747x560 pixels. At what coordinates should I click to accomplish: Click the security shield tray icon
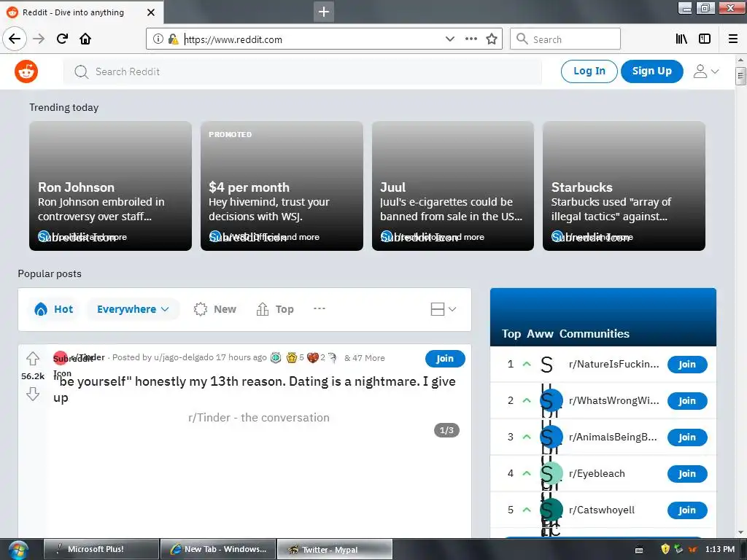coord(665,549)
